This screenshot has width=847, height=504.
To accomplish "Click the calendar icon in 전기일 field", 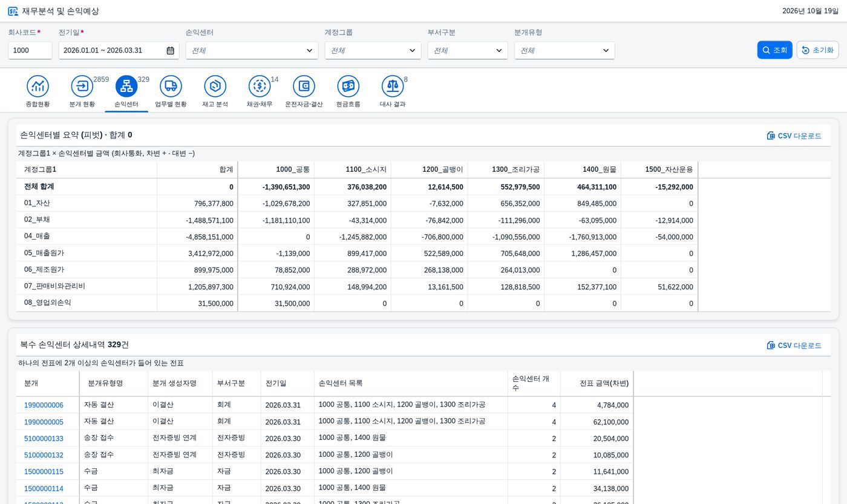I will 171,50.
